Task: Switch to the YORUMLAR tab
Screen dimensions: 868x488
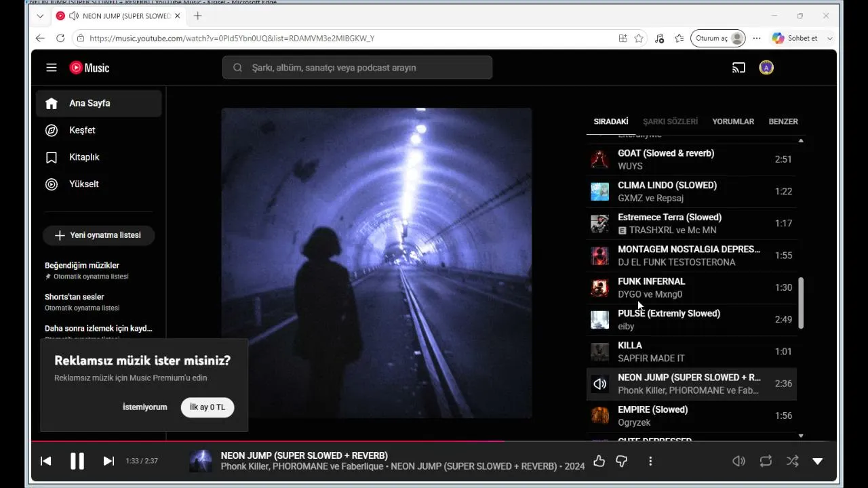Action: 733,122
